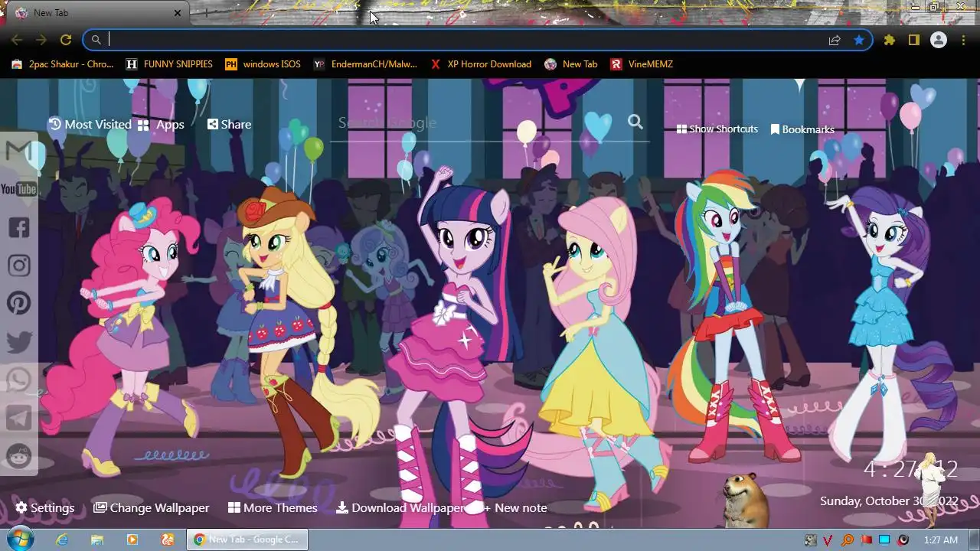Open Telegram icon in the sidebar

coord(18,418)
